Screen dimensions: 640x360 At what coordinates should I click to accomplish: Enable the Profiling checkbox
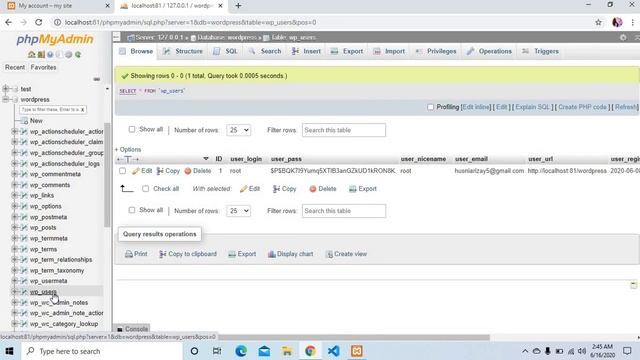430,107
